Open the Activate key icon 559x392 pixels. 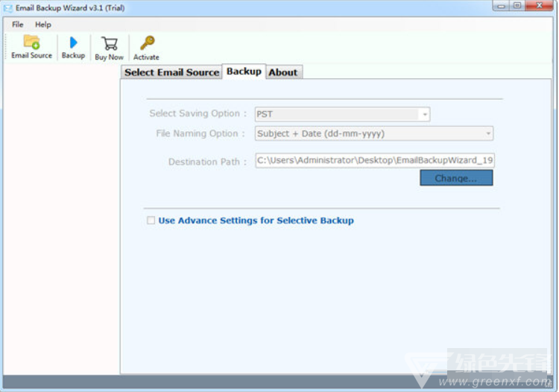point(148,42)
